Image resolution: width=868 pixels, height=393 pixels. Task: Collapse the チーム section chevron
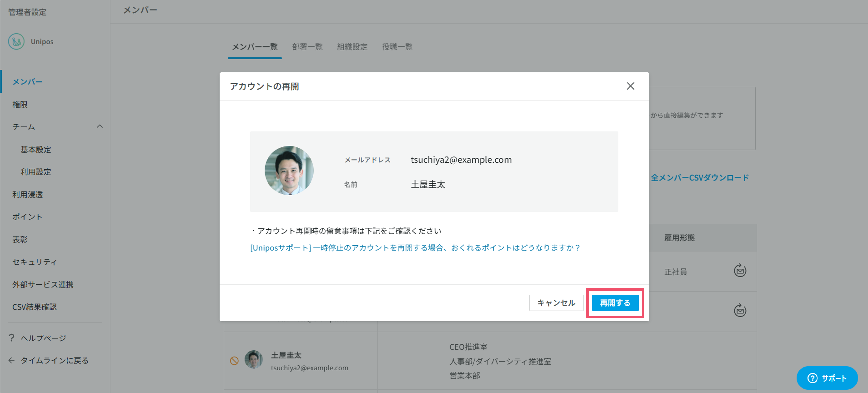point(99,126)
